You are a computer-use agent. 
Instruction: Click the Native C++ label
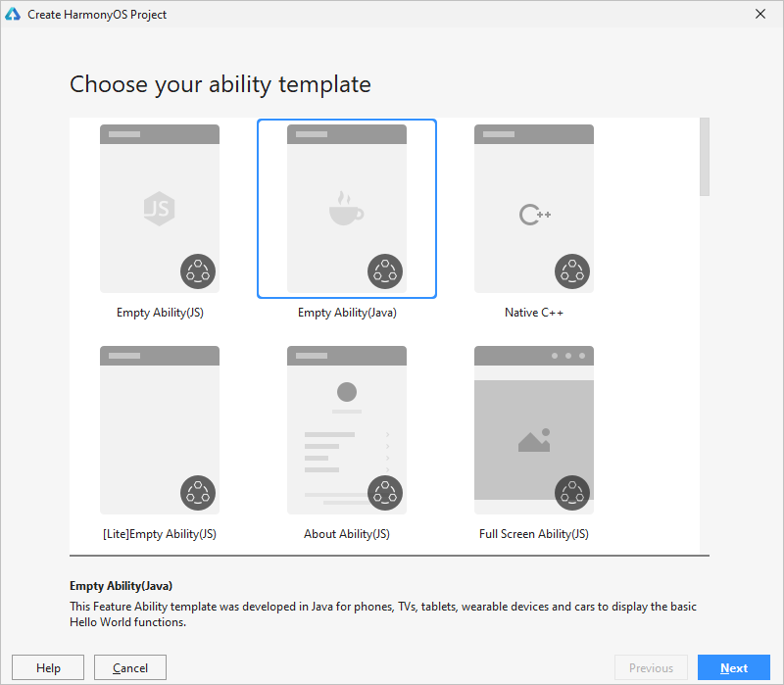pos(534,313)
